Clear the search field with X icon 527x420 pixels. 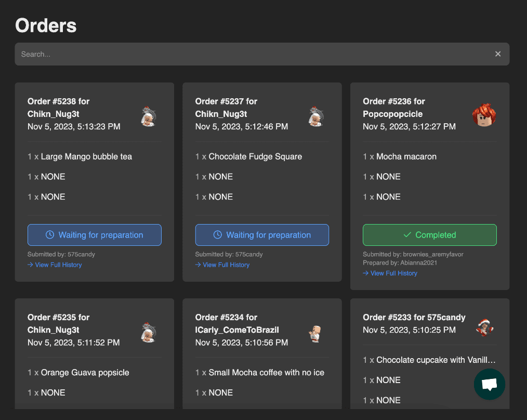tap(498, 54)
